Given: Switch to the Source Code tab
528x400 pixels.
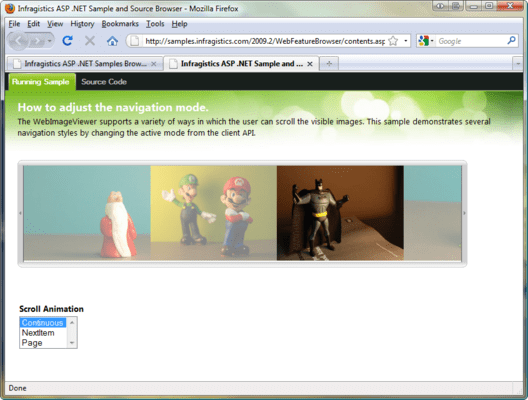Looking at the screenshot, I should click(104, 82).
